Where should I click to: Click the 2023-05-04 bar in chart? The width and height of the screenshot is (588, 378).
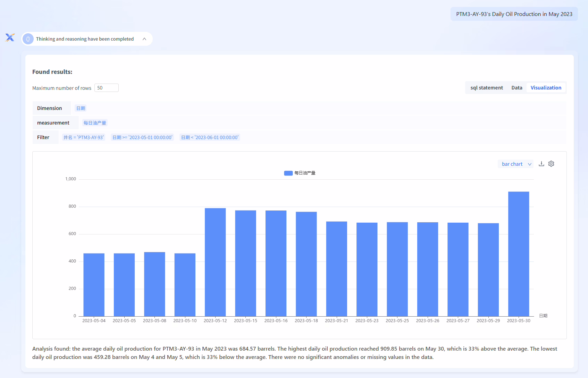click(94, 285)
